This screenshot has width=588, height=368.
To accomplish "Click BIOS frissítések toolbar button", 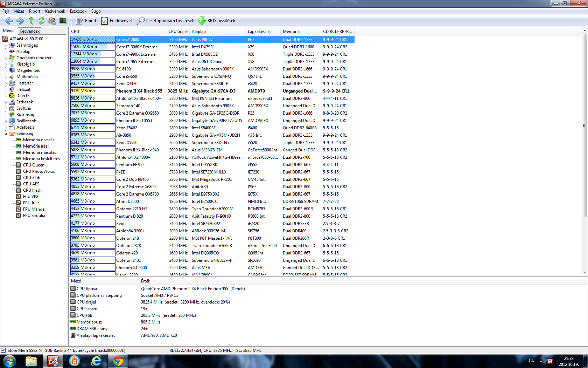I will coord(217,21).
